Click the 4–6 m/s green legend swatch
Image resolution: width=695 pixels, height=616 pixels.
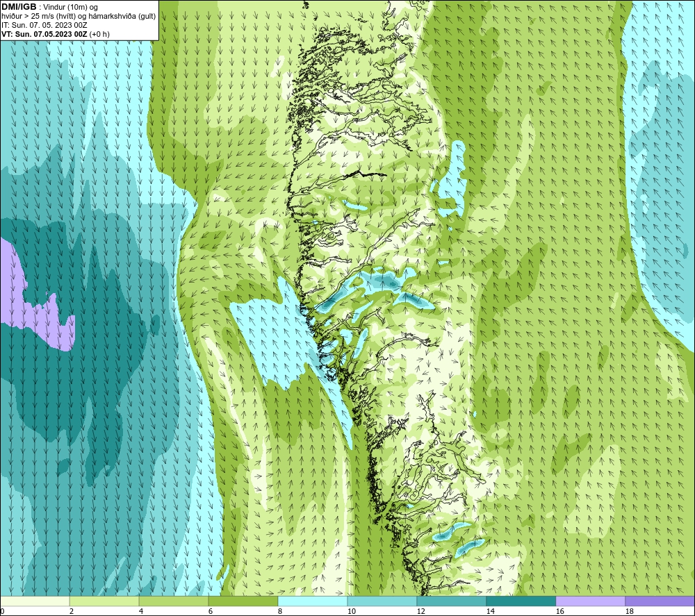[174, 601]
